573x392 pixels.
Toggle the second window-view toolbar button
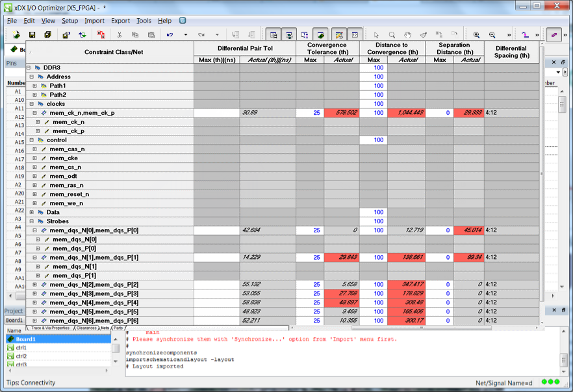(289, 34)
